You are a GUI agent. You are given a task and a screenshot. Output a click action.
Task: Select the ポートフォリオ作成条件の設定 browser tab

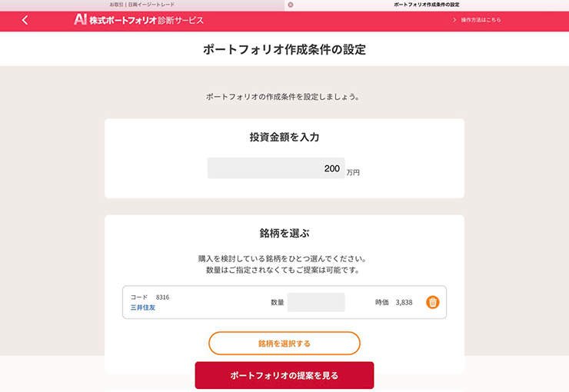(427, 5)
